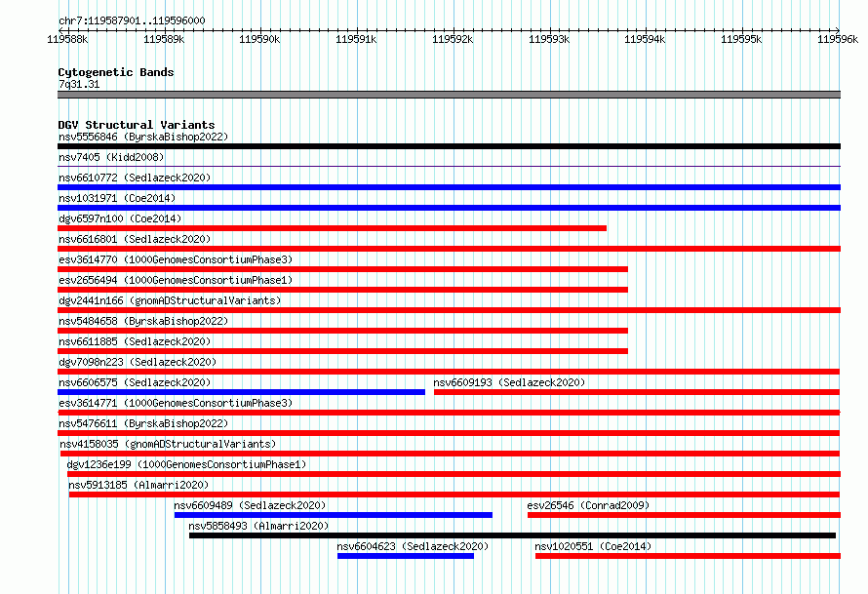Select the black bar under nsv5858493
The height and width of the screenshot is (594, 868).
[x=513, y=535]
